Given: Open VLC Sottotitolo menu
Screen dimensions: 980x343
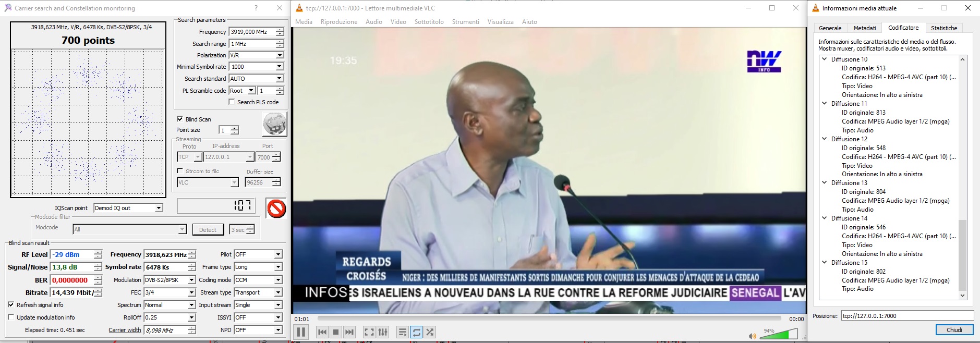Looking at the screenshot, I should pos(429,22).
